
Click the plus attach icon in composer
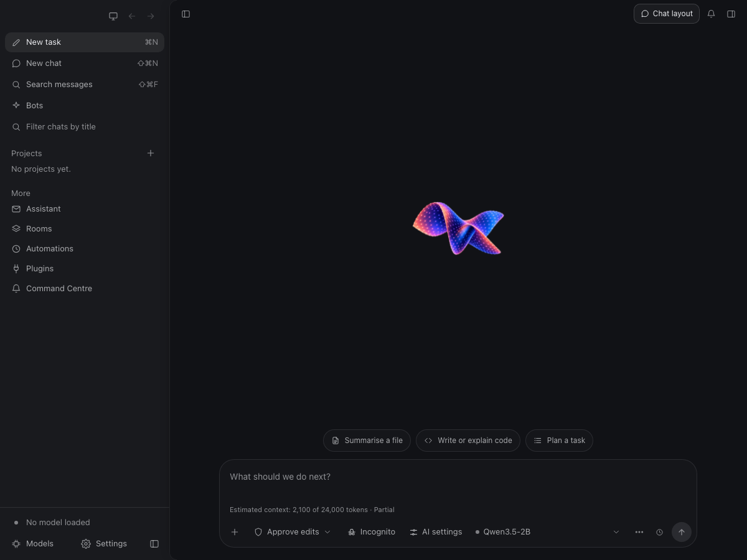click(235, 532)
